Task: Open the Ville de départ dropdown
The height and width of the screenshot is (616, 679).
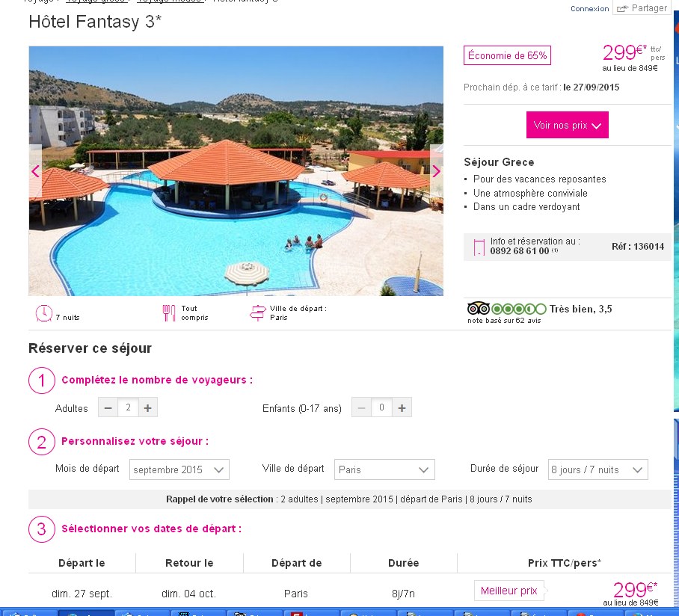Action: 384,469
